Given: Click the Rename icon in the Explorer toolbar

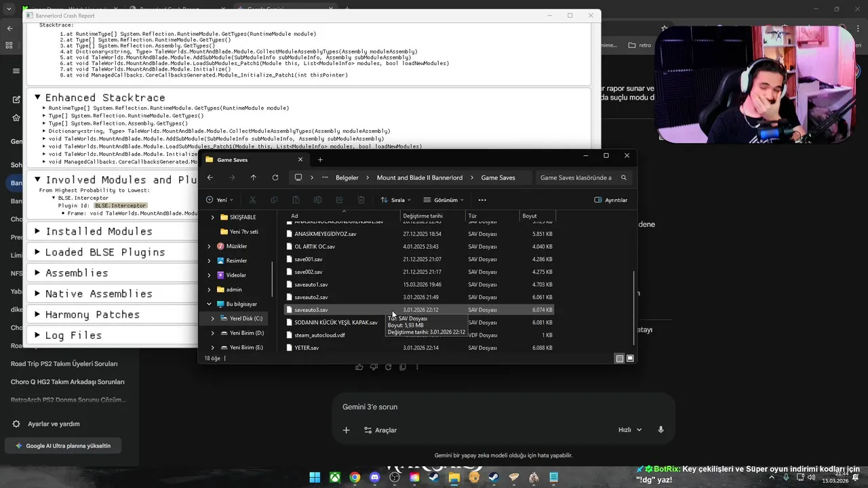Looking at the screenshot, I should point(317,200).
